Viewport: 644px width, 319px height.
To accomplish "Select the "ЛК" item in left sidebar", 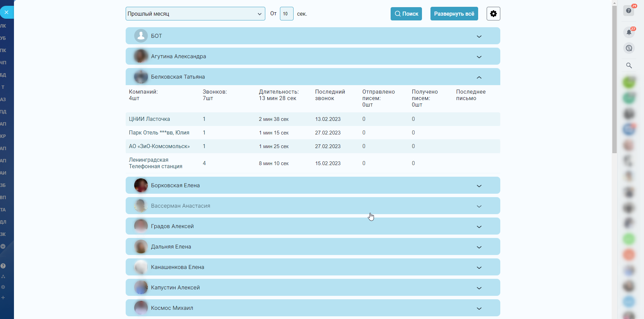I will point(3,26).
